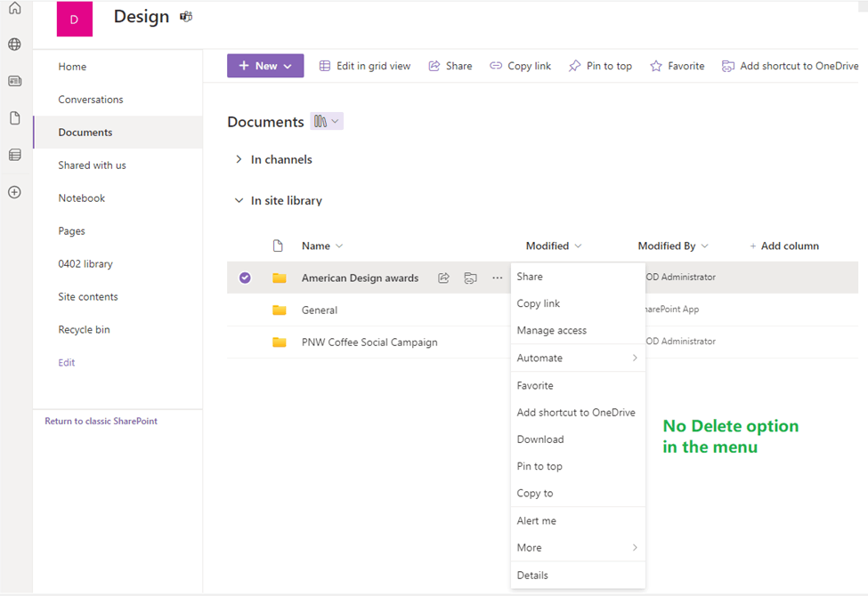Open the news icon in app bar
This screenshot has height=596, width=868.
[15, 81]
